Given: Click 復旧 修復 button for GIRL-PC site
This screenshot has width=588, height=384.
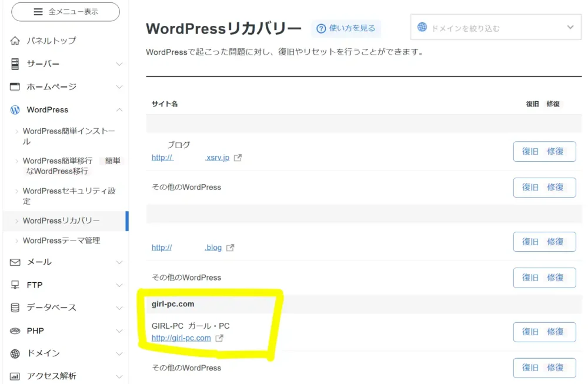Looking at the screenshot, I should [544, 332].
